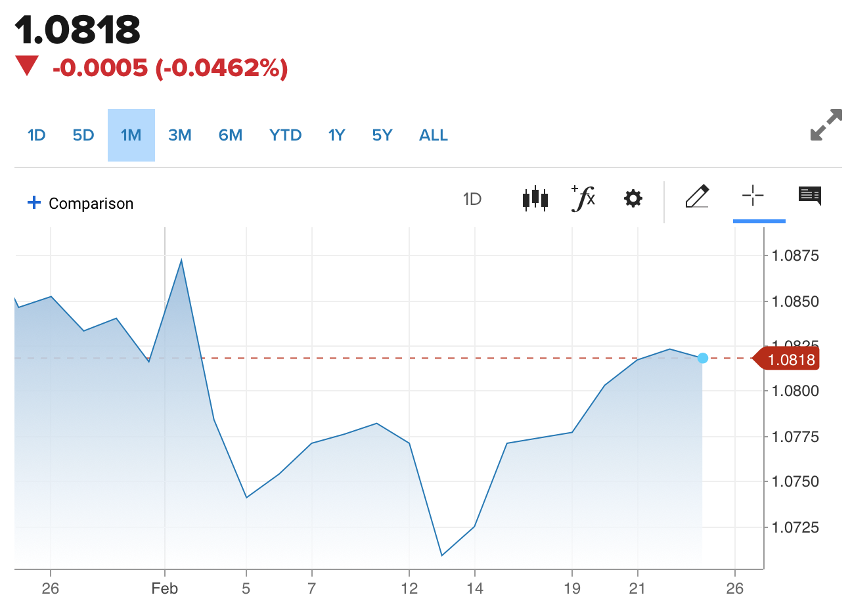Select the 1D time range tab
The width and height of the screenshot is (850, 616).
click(x=37, y=135)
